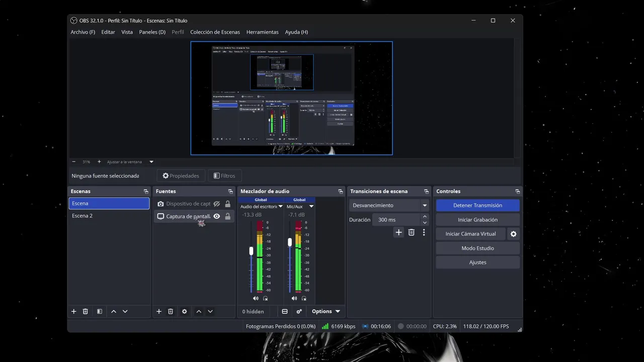Image resolution: width=644 pixels, height=362 pixels.
Task: Open mixer Options dropdown
Action: point(326,311)
